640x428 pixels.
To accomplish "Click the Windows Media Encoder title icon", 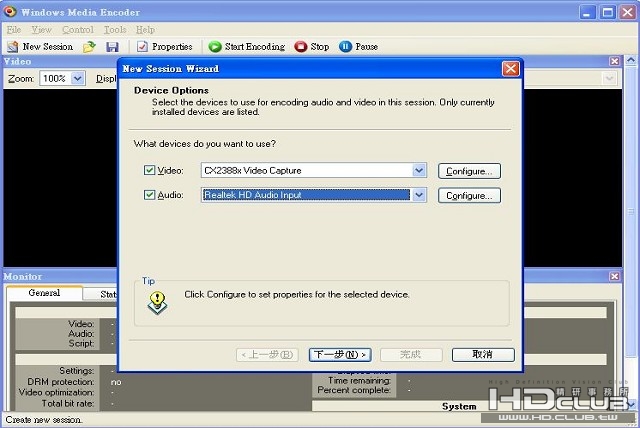I will click(x=10, y=11).
